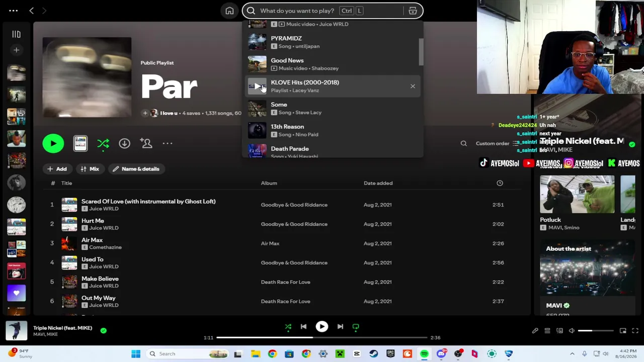Open Goodbye & Good Riddance album for Hurt Me
The height and width of the screenshot is (362, 644).
click(294, 224)
